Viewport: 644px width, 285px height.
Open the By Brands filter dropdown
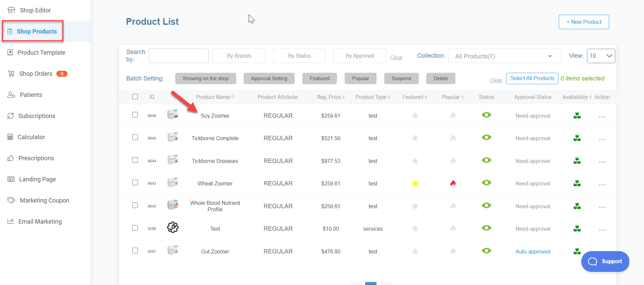[239, 56]
